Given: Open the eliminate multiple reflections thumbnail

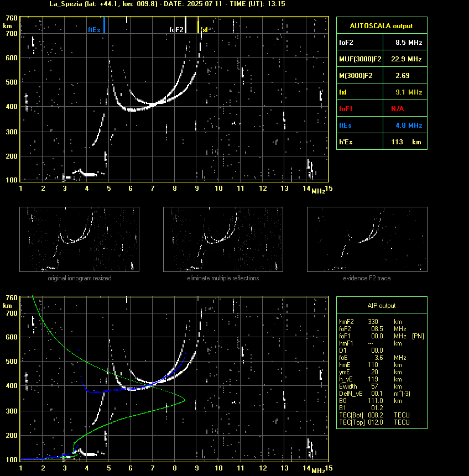Looking at the screenshot, I should 223,239.
